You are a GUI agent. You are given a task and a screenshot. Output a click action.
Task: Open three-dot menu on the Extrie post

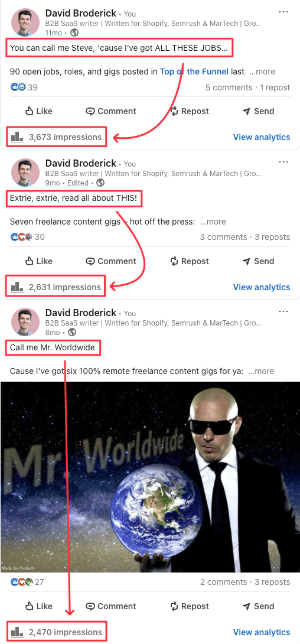point(283,162)
